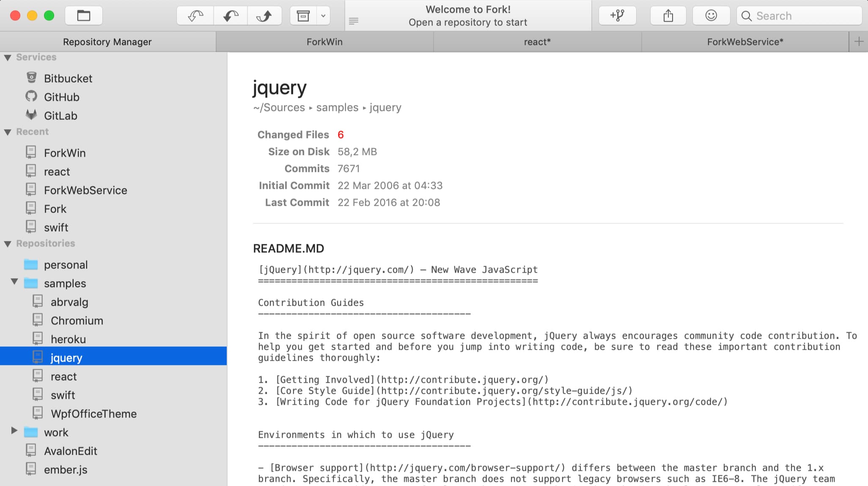Viewport: 868px width, 486px height.
Task: Click the AvalonEdit repository icon
Action: 31,450
